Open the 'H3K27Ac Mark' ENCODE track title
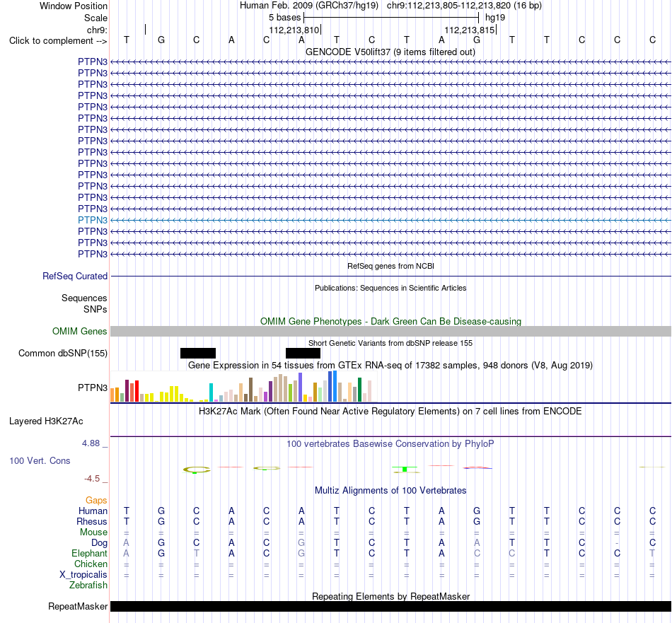The image size is (672, 623). 390,412
